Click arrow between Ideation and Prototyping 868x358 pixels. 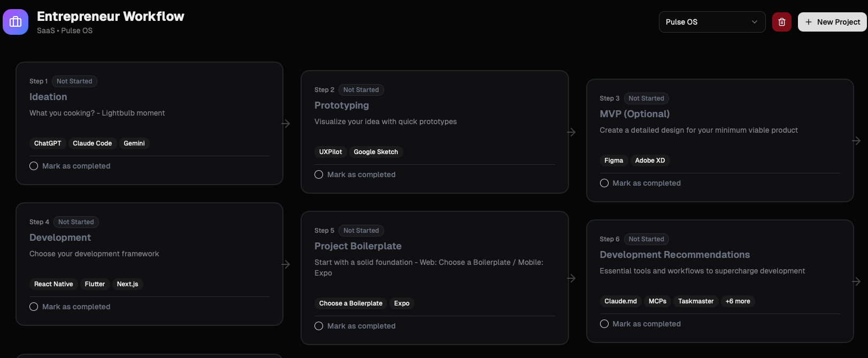pyautogui.click(x=286, y=124)
